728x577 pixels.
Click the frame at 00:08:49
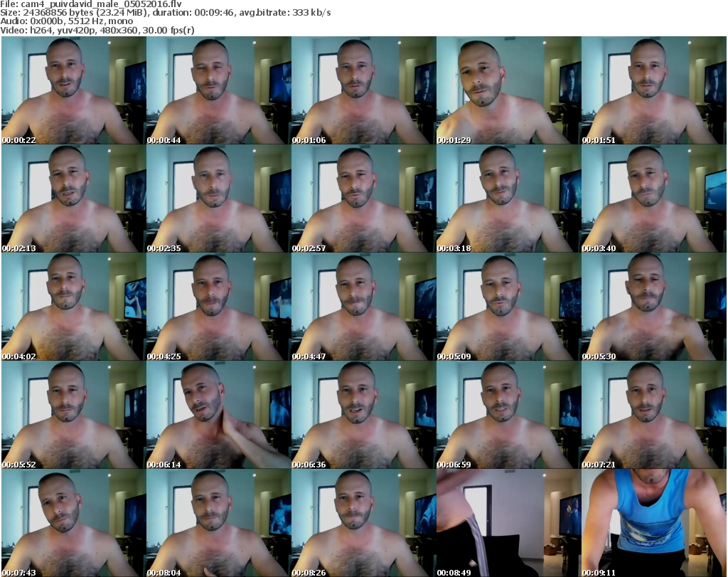pyautogui.click(x=509, y=523)
